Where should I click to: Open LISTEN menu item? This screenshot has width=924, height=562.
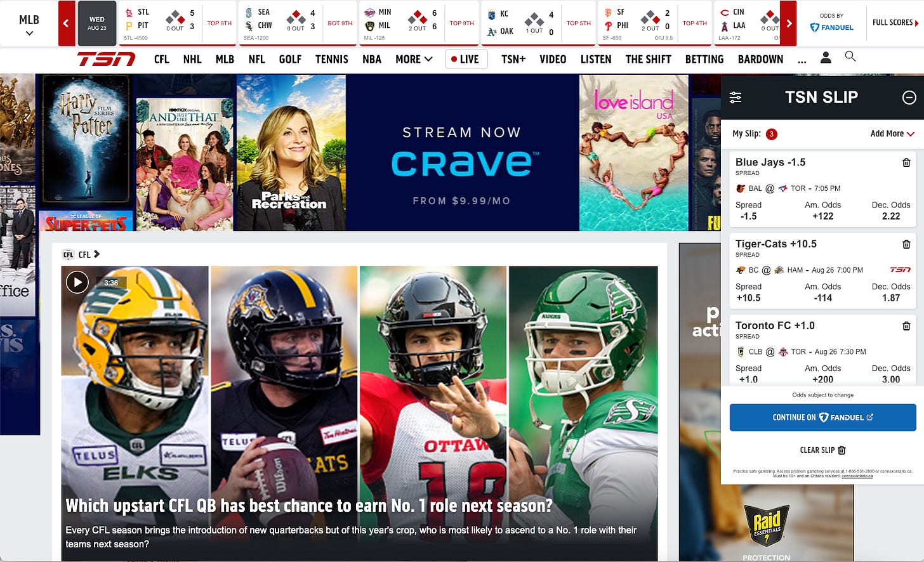(596, 59)
